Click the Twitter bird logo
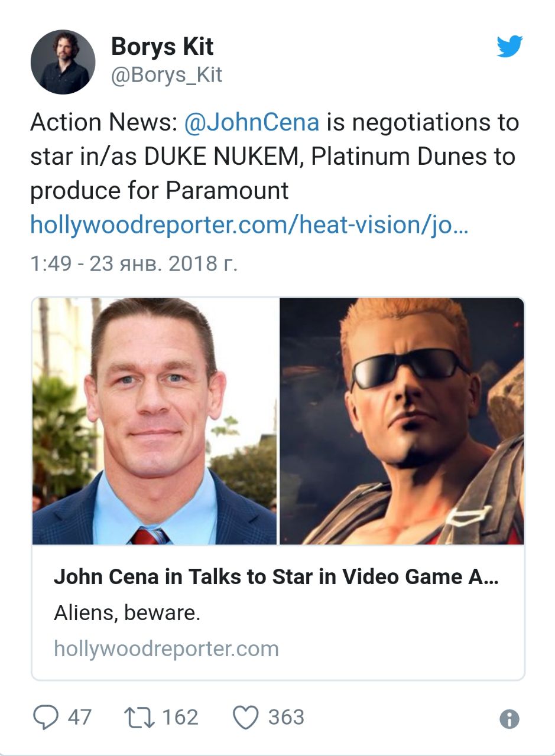This screenshot has width=555, height=756. 509,46
